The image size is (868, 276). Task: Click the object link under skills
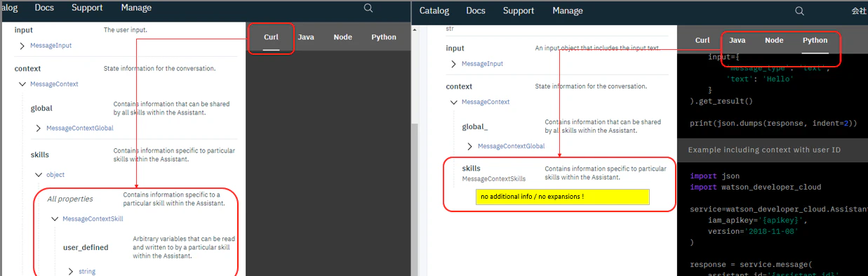click(x=55, y=175)
